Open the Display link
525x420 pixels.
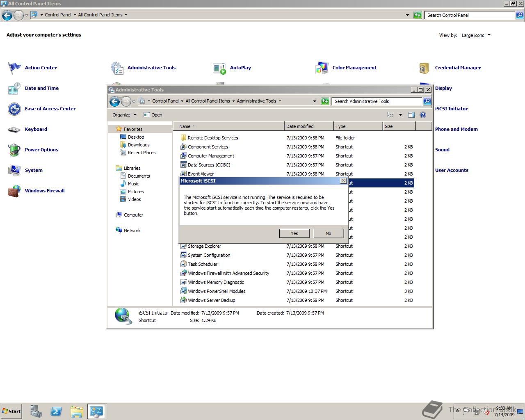pyautogui.click(x=443, y=88)
